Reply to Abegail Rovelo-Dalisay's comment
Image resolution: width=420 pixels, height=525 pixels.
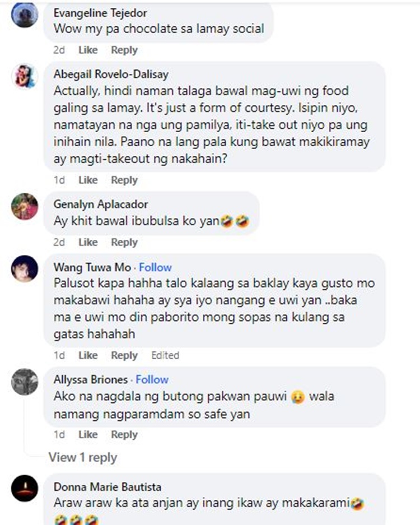click(x=124, y=180)
